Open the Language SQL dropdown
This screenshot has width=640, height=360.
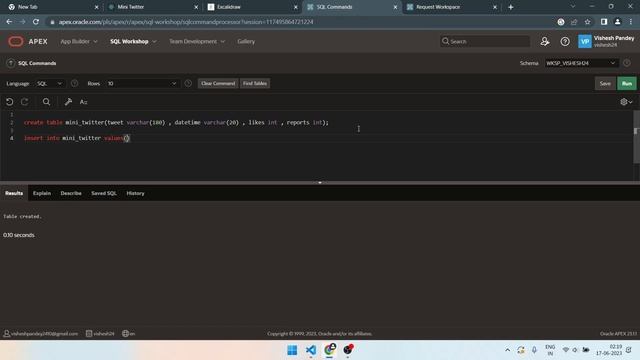pos(49,83)
